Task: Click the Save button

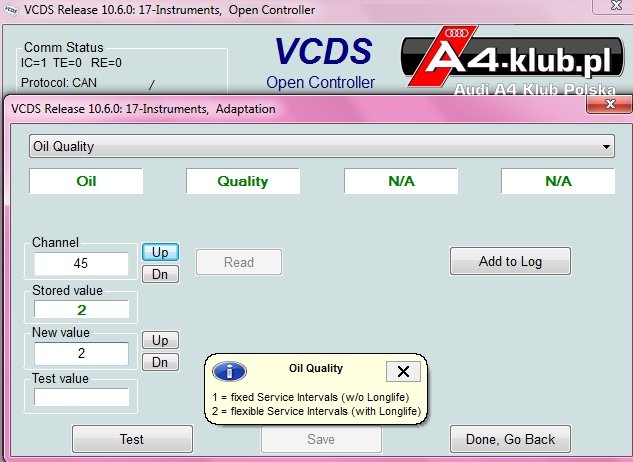Action: pyautogui.click(x=321, y=439)
